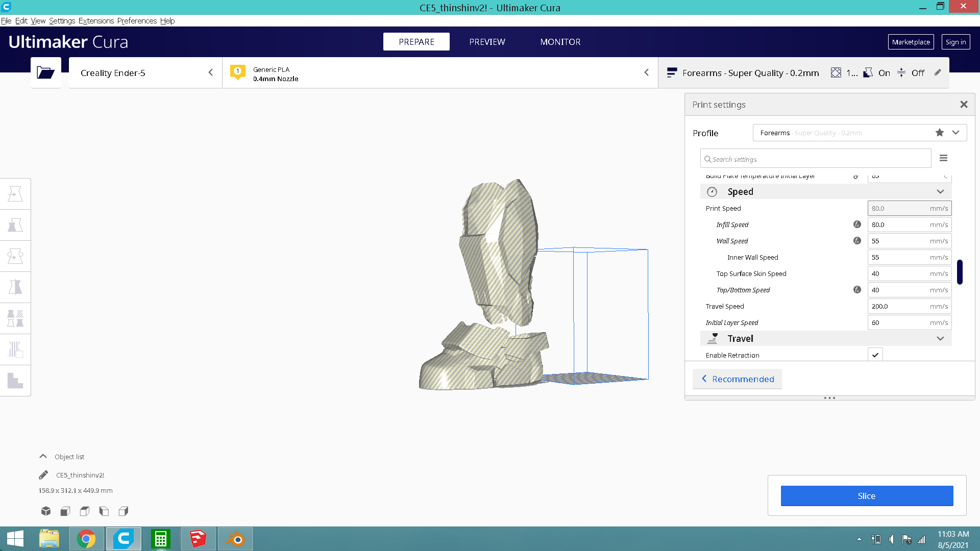Click the extruder 1 material icon
Image resolution: width=980 pixels, height=551 pixels.
tap(237, 72)
